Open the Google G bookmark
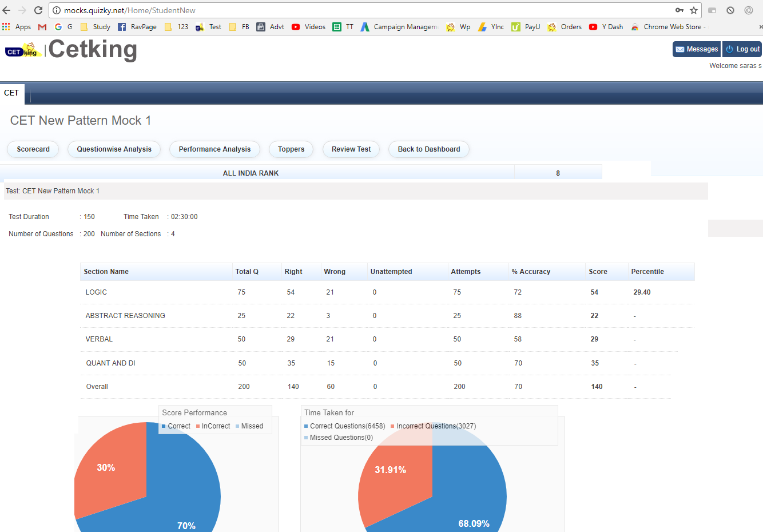Image resolution: width=763 pixels, height=532 pixels. (x=63, y=27)
